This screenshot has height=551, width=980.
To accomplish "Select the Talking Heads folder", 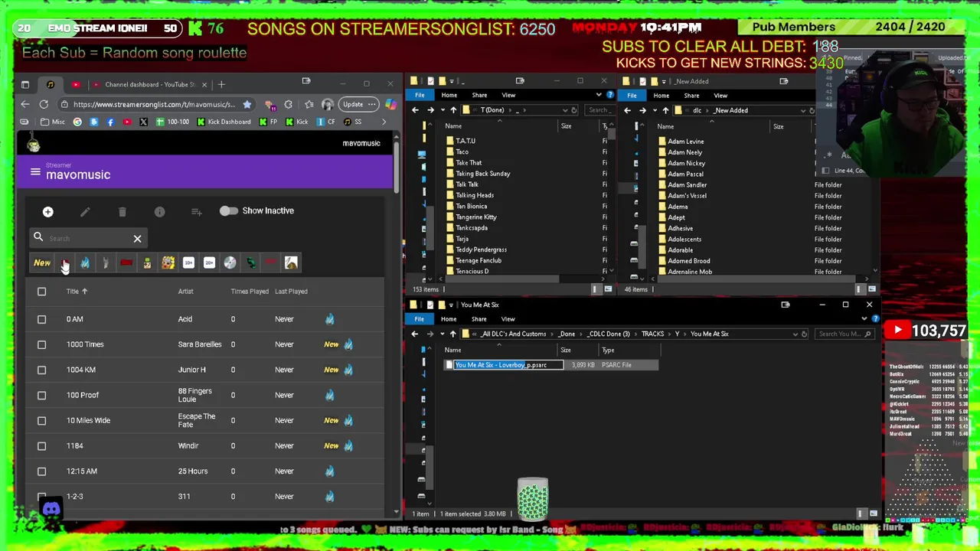I will point(474,195).
